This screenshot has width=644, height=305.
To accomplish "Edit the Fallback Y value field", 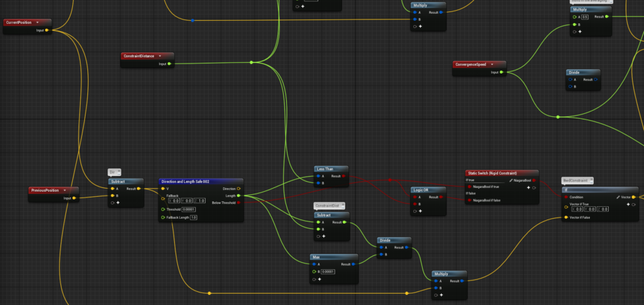I will pyautogui.click(x=186, y=201).
